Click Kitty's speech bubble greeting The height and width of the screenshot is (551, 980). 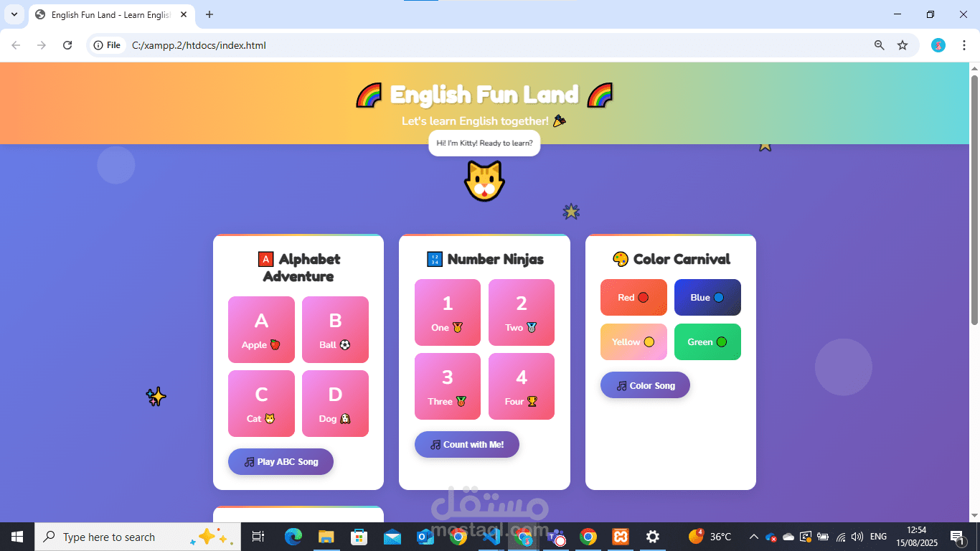[x=484, y=143]
